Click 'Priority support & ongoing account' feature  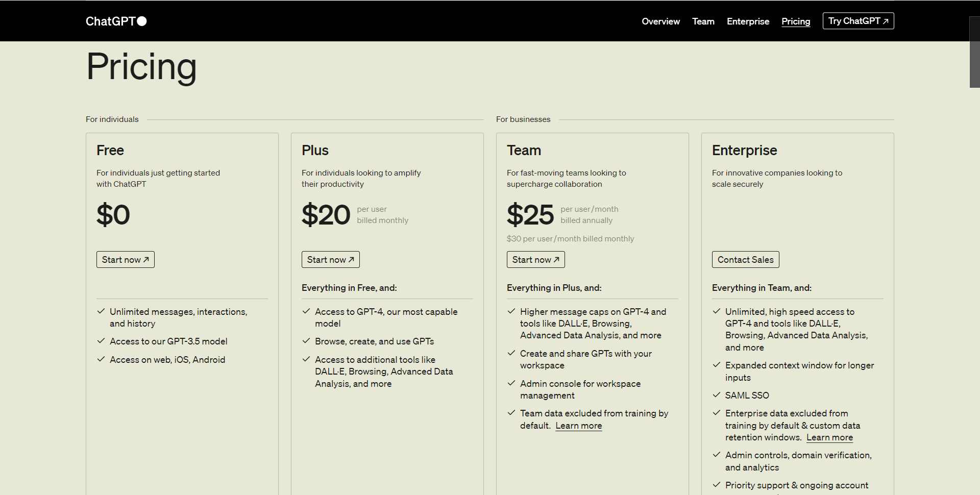pyautogui.click(x=797, y=485)
